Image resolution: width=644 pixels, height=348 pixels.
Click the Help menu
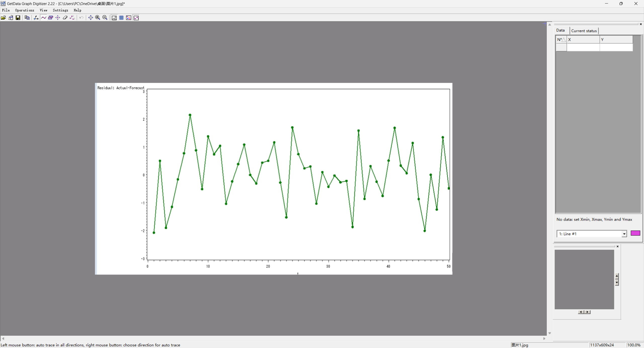point(77,10)
